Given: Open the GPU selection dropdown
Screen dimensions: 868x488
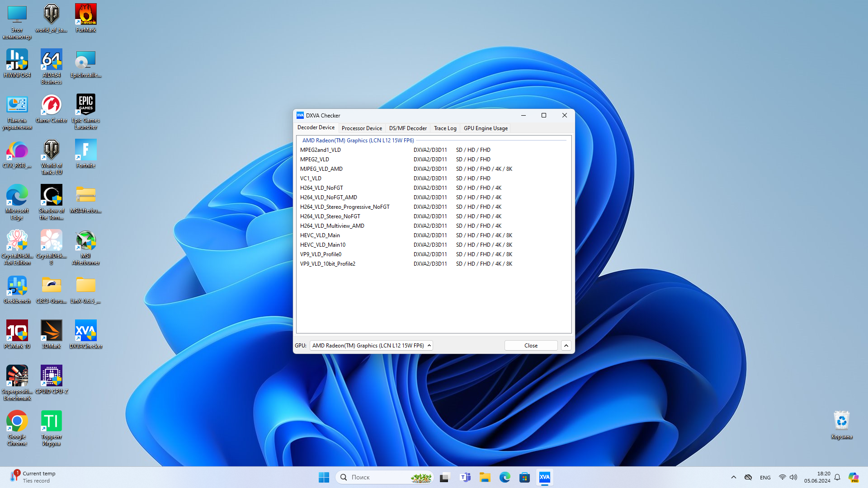Looking at the screenshot, I should coord(371,346).
